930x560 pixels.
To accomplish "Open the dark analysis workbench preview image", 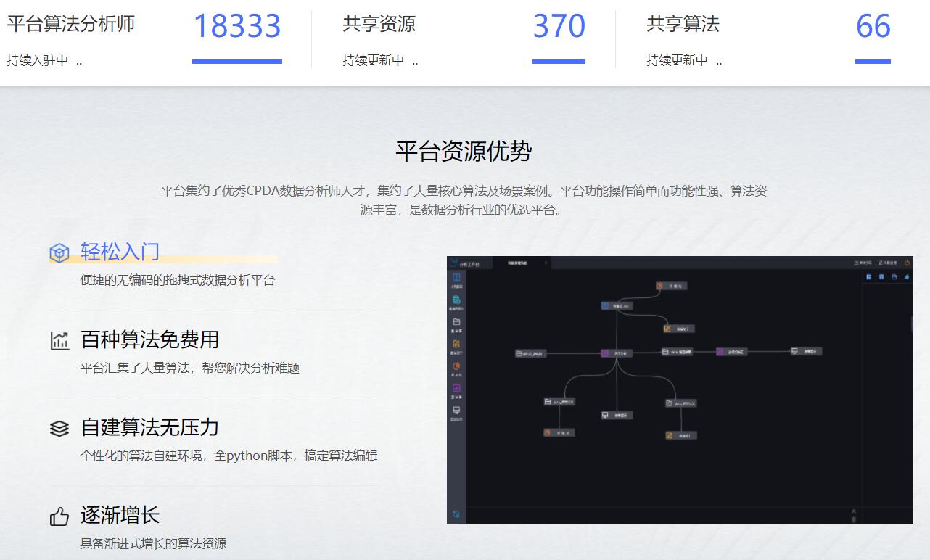I will (680, 390).
